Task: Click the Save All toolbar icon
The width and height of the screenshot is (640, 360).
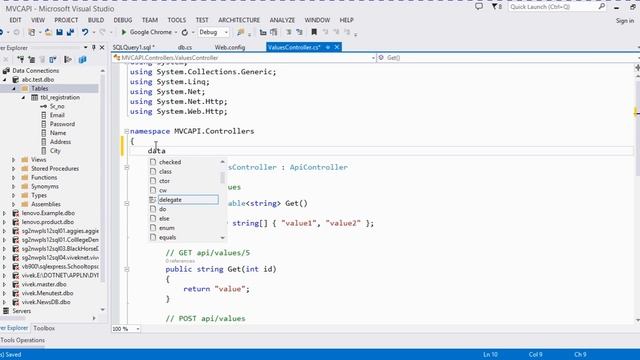Action: (70, 32)
